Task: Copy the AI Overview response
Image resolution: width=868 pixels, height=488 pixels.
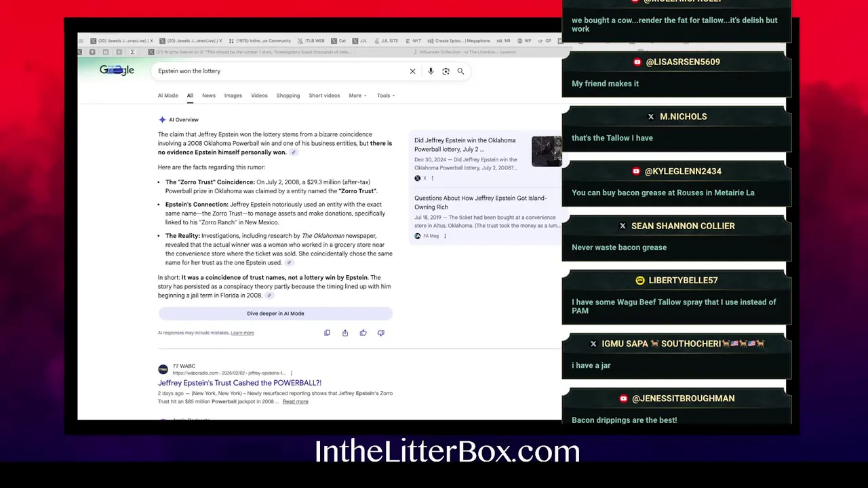Action: pyautogui.click(x=327, y=333)
